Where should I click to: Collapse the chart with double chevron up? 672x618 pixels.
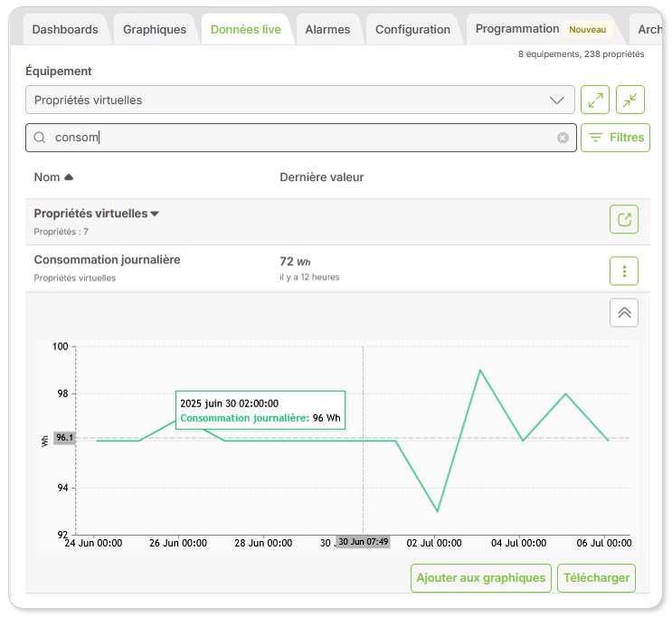pyautogui.click(x=624, y=313)
